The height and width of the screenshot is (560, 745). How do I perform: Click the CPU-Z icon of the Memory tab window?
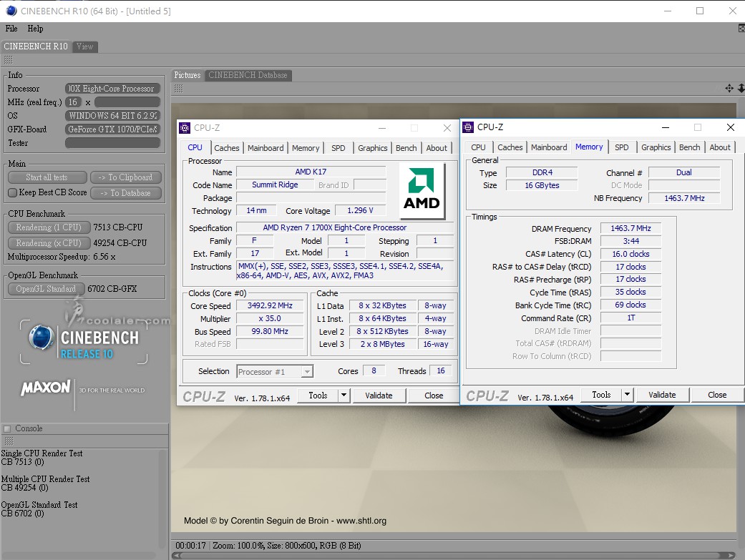click(x=468, y=127)
